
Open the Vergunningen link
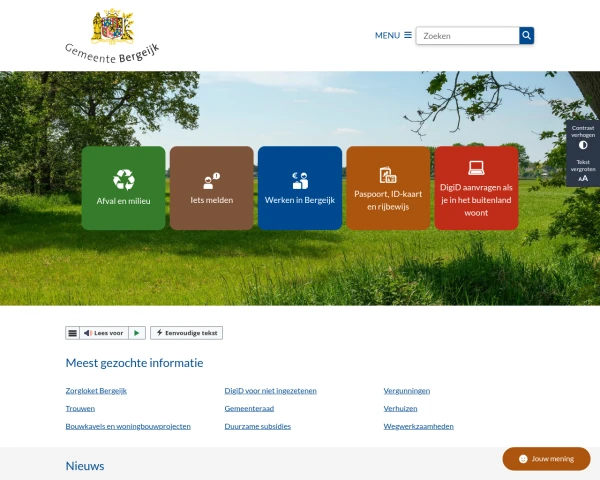click(407, 391)
